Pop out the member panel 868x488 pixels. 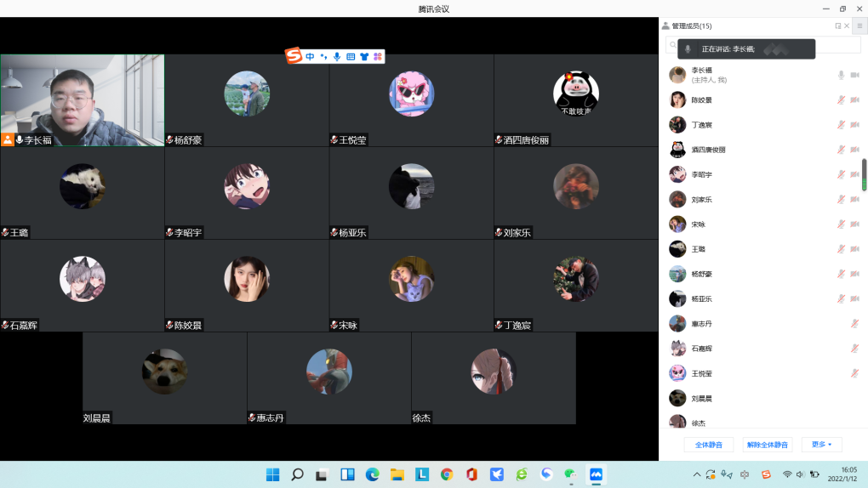[x=838, y=26]
